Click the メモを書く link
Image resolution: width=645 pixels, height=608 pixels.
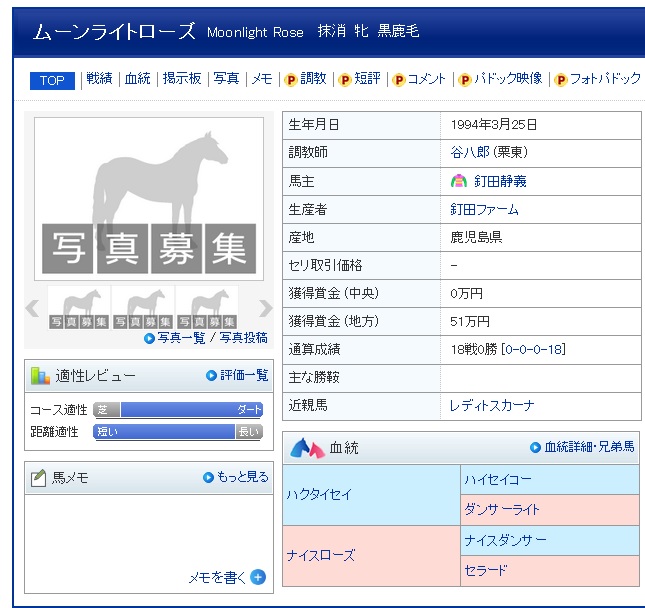(217, 578)
